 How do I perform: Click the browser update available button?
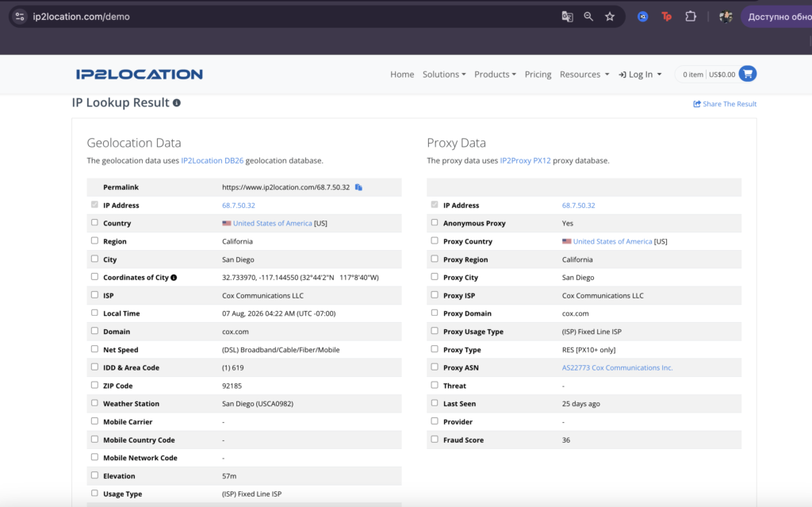777,17
